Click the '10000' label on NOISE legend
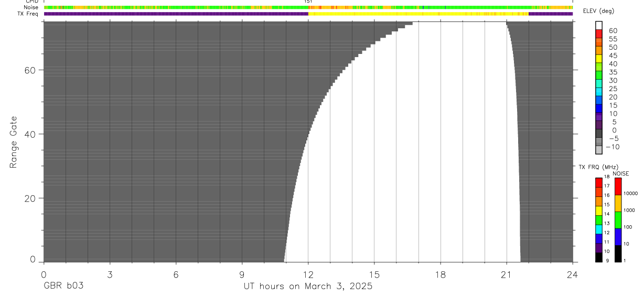The height and width of the screenshot is (297, 644). (x=630, y=193)
